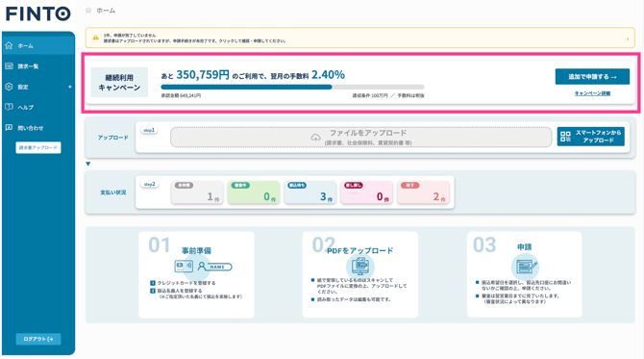Click the FINTO logo
This screenshot has height=359, width=644.
(38, 14)
